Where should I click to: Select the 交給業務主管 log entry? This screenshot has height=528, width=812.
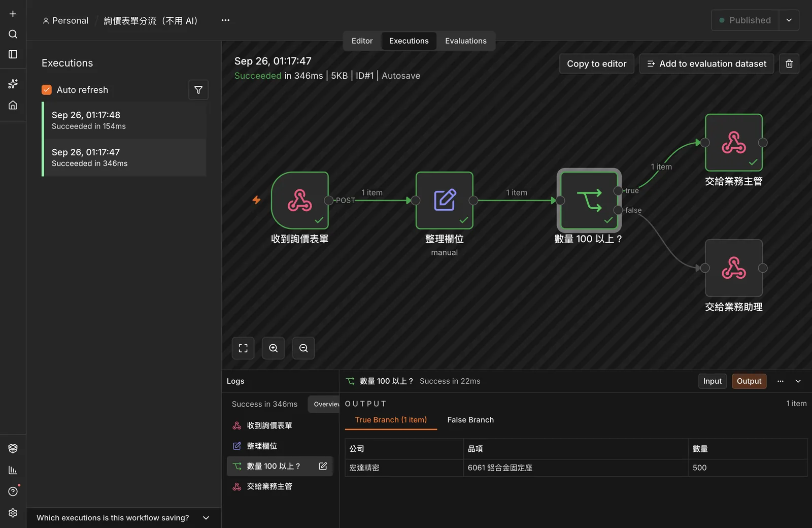pyautogui.click(x=280, y=486)
